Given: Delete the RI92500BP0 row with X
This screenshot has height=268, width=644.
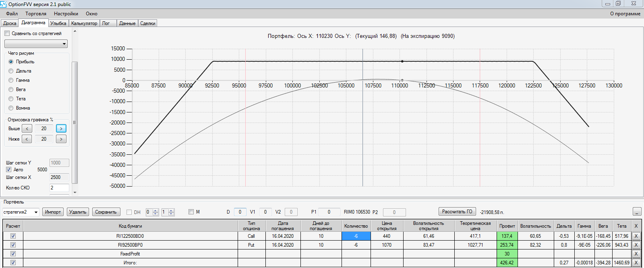Looking at the screenshot, I should click(x=636, y=245).
